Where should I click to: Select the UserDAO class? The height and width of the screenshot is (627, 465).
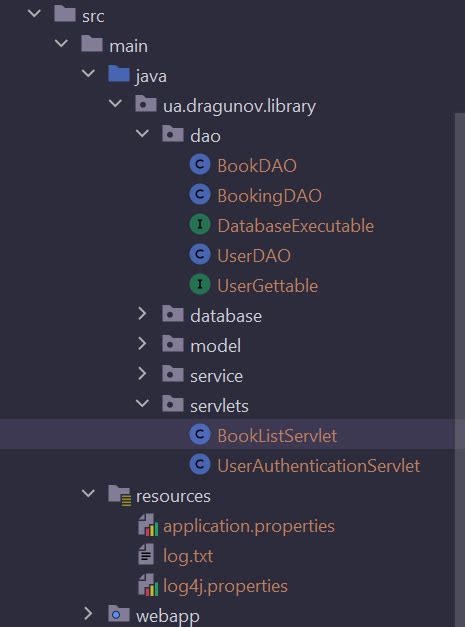click(254, 256)
